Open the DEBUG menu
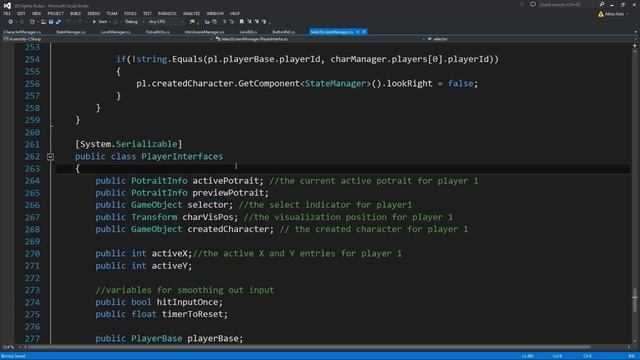 pyautogui.click(x=93, y=13)
